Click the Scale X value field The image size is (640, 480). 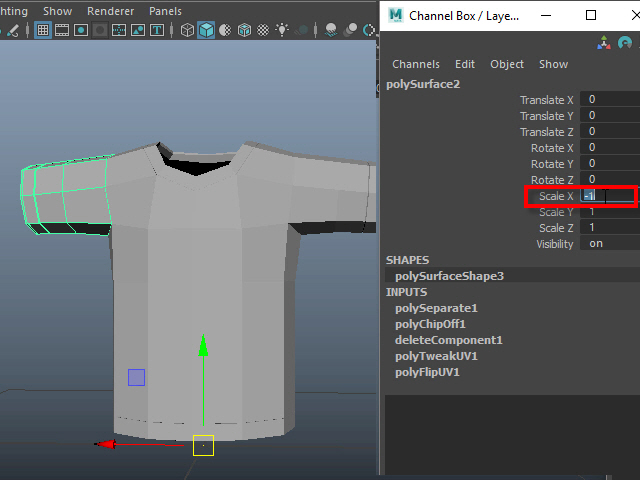pos(608,196)
